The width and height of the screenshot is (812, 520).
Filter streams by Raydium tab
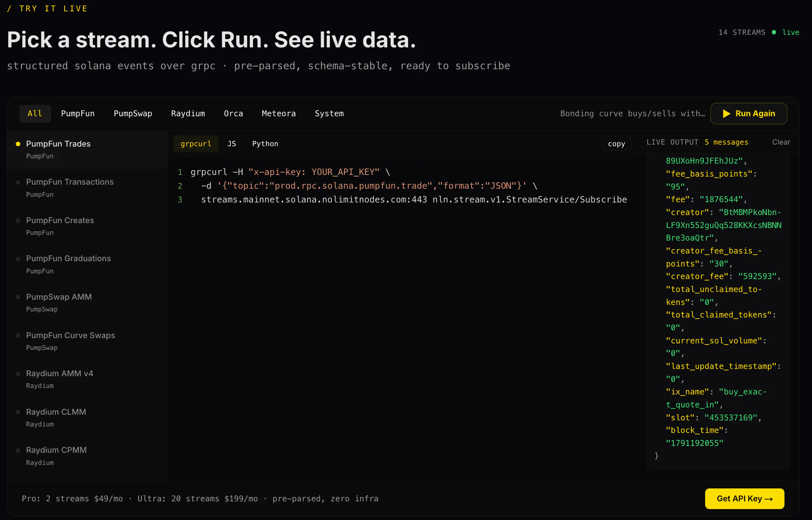188,113
